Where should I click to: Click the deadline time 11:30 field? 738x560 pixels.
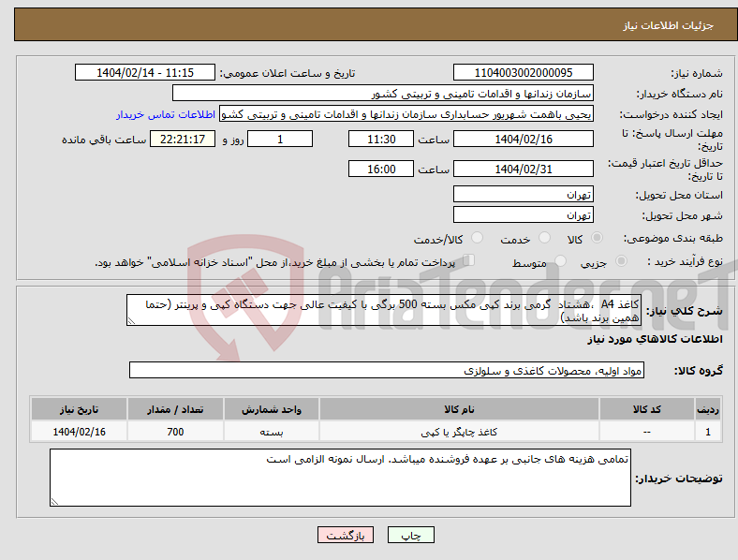click(x=381, y=139)
